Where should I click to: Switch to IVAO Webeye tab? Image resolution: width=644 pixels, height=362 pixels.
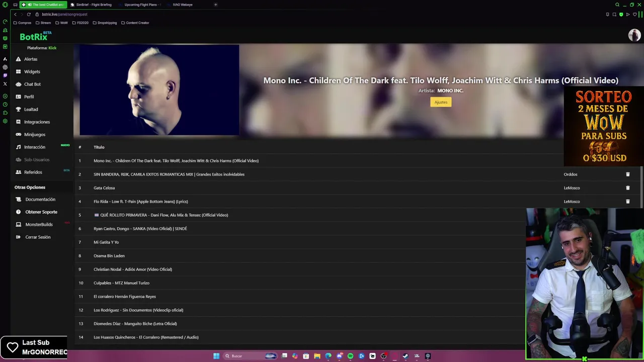coord(183,5)
